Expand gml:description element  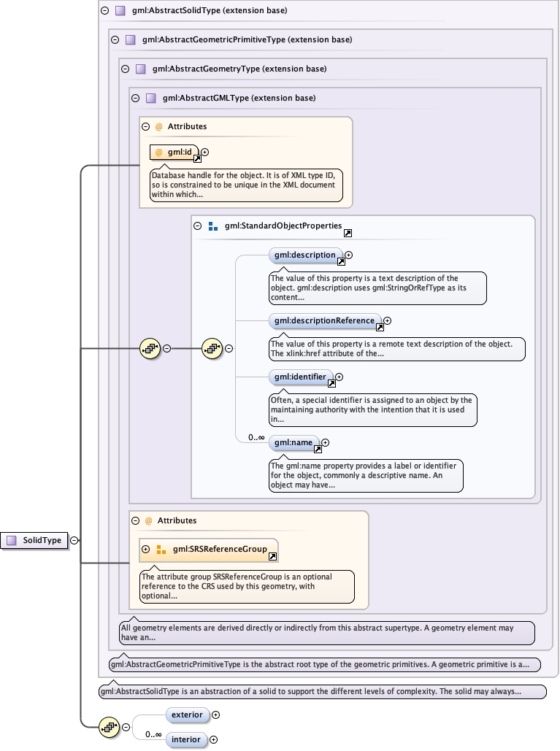point(349,255)
